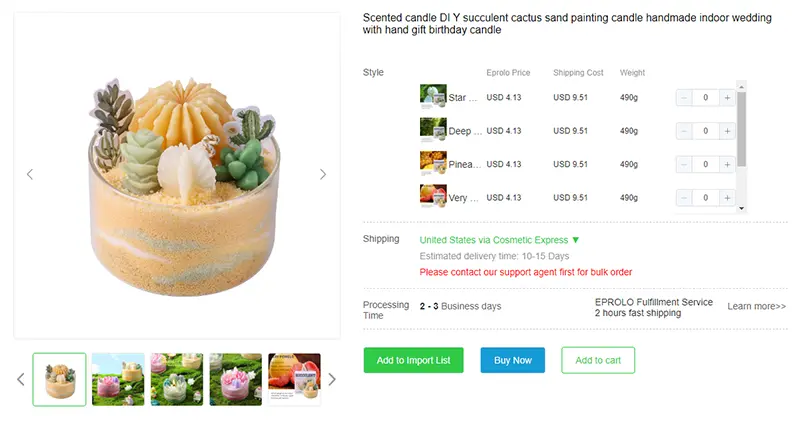Select the grapefruit poster thumbnail
The image size is (800, 421).
click(x=294, y=379)
